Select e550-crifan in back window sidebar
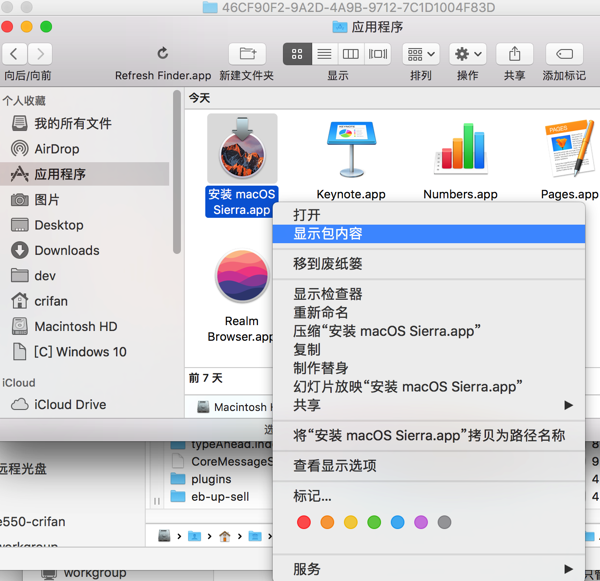Screen dimensions: 600x581 point(33,522)
